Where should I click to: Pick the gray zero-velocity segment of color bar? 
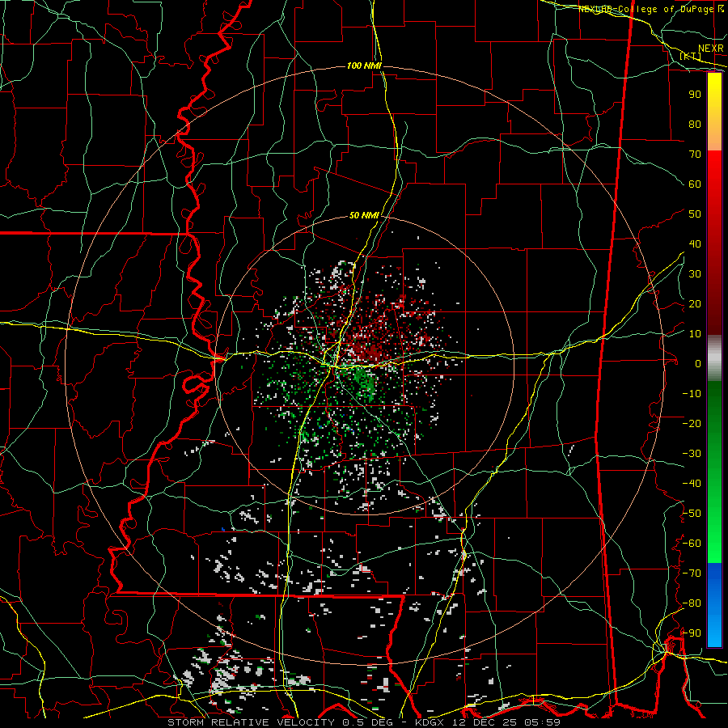coord(714,358)
